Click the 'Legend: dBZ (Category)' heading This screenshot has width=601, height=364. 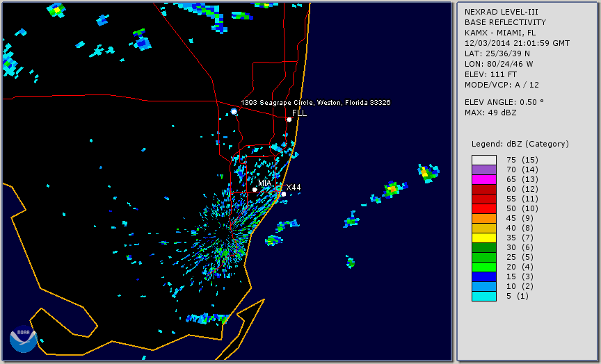pos(520,144)
